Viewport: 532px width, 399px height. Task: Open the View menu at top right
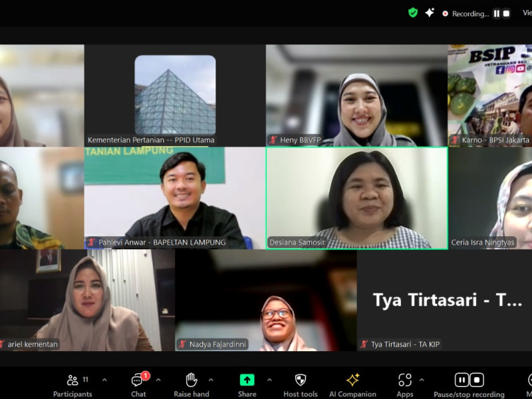tap(526, 13)
